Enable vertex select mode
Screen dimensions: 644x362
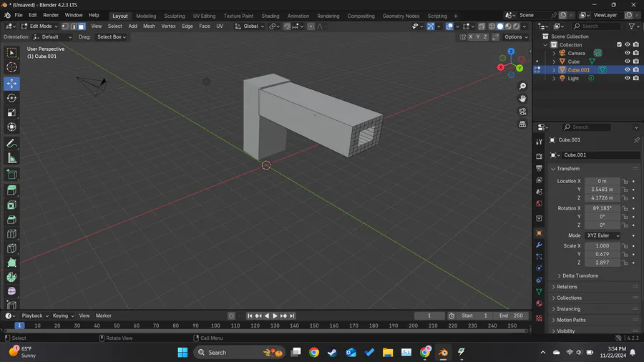click(x=65, y=26)
